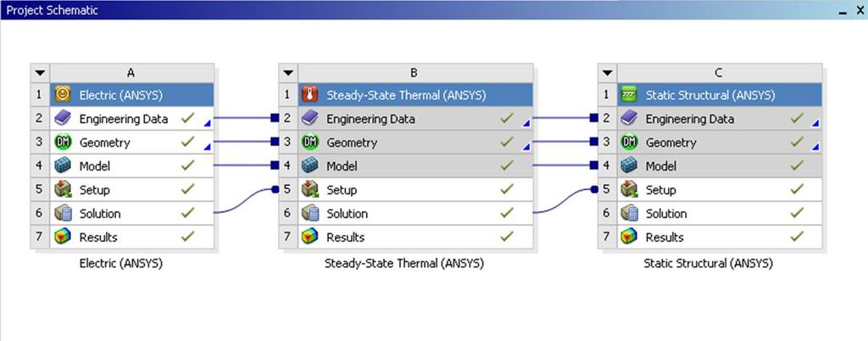The height and width of the screenshot is (341, 868).
Task: Click Geometry DM icon in system A
Action: point(63,143)
